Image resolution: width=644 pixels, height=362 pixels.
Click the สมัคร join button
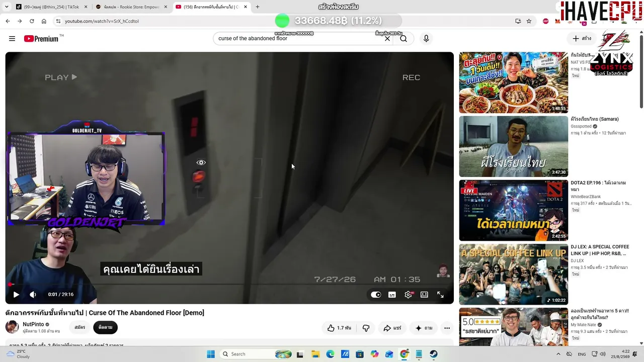tap(79, 327)
